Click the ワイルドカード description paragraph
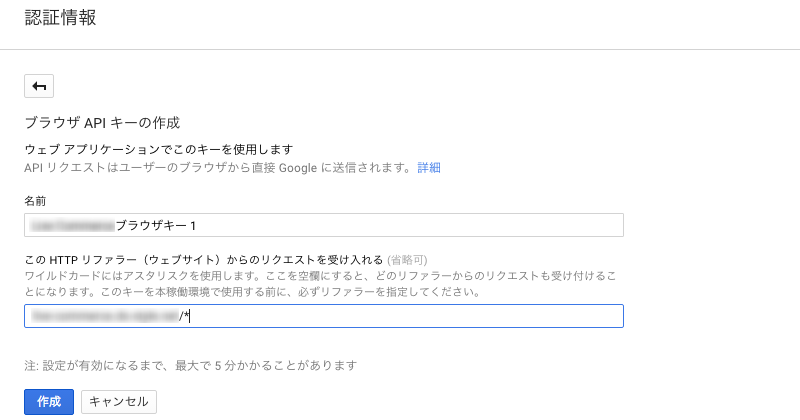This screenshot has width=800, height=420. tap(320, 284)
